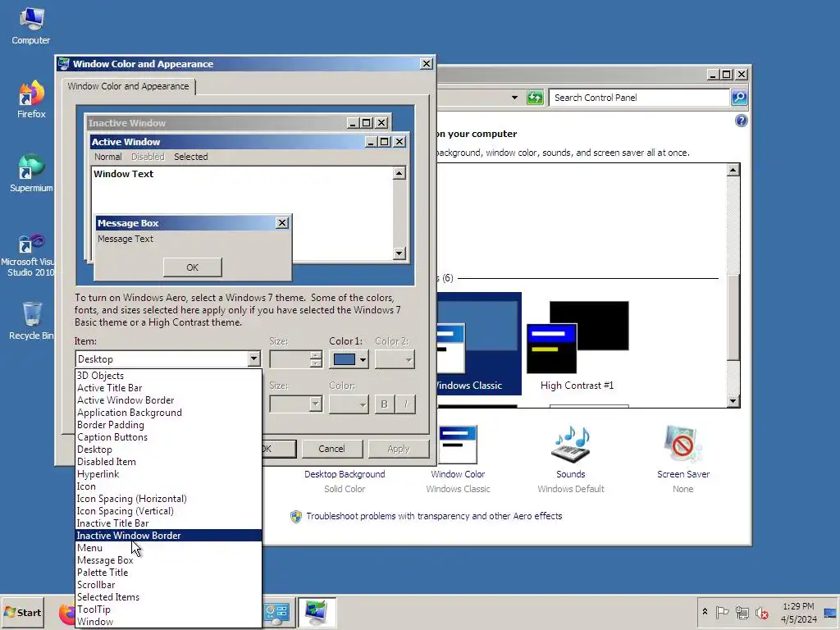This screenshot has width=840, height=630.
Task: Choose Active Window Border from the list
Action: [169, 400]
